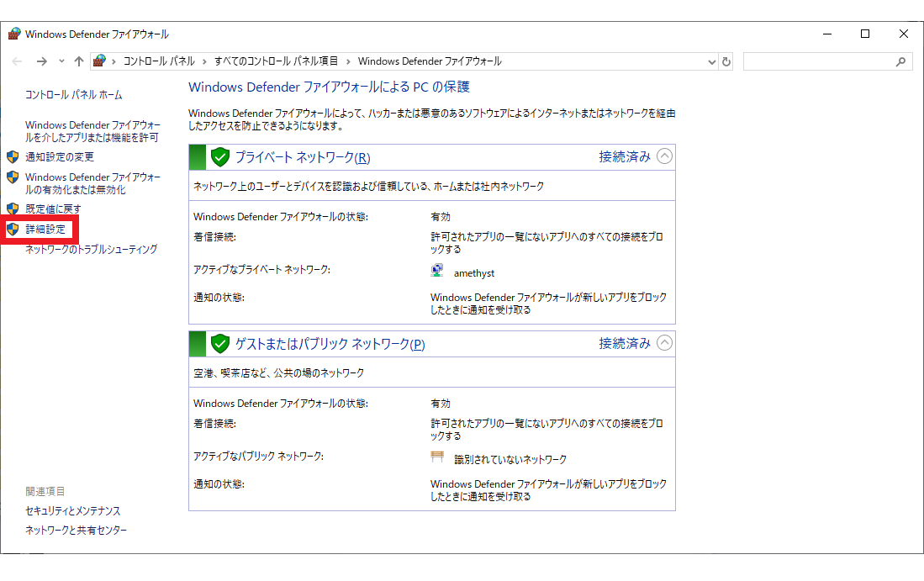This screenshot has width=924, height=581.
Task: Open 通知設定の変更 link
Action: [x=60, y=156]
